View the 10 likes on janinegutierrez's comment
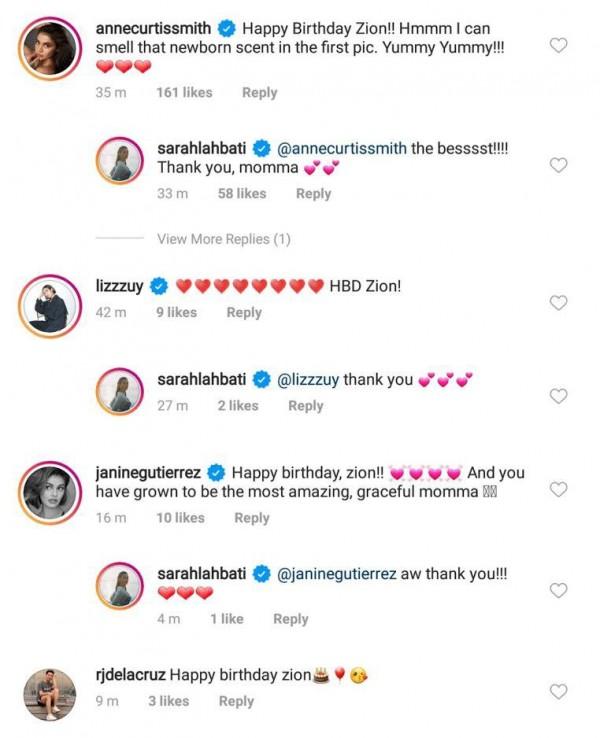This screenshot has width=600, height=738. click(x=180, y=518)
